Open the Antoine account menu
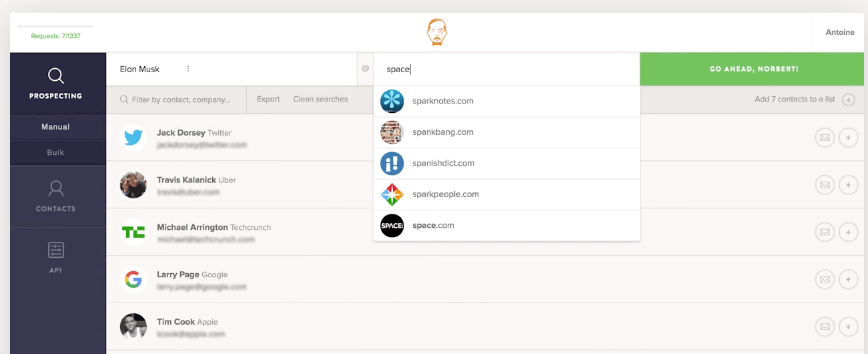 (839, 32)
